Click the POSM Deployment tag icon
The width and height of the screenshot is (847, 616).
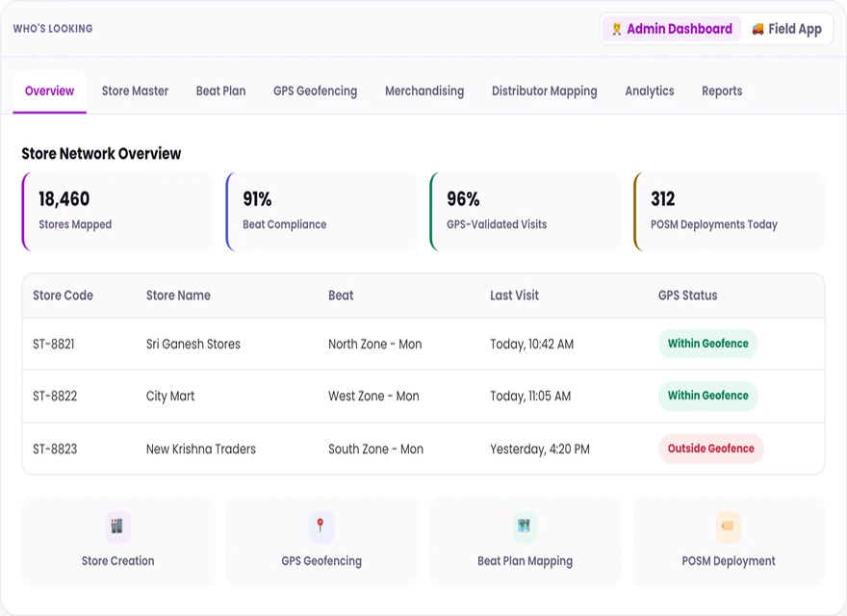(728, 526)
